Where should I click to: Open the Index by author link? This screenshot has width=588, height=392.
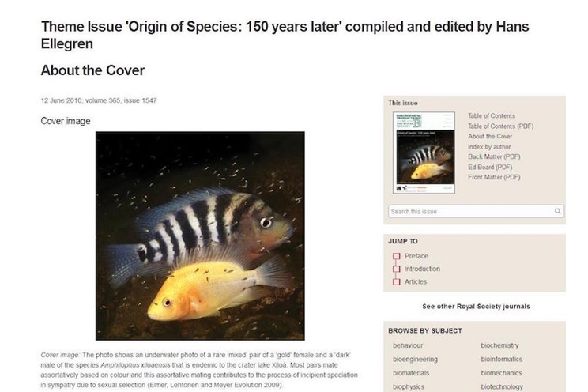pos(489,147)
